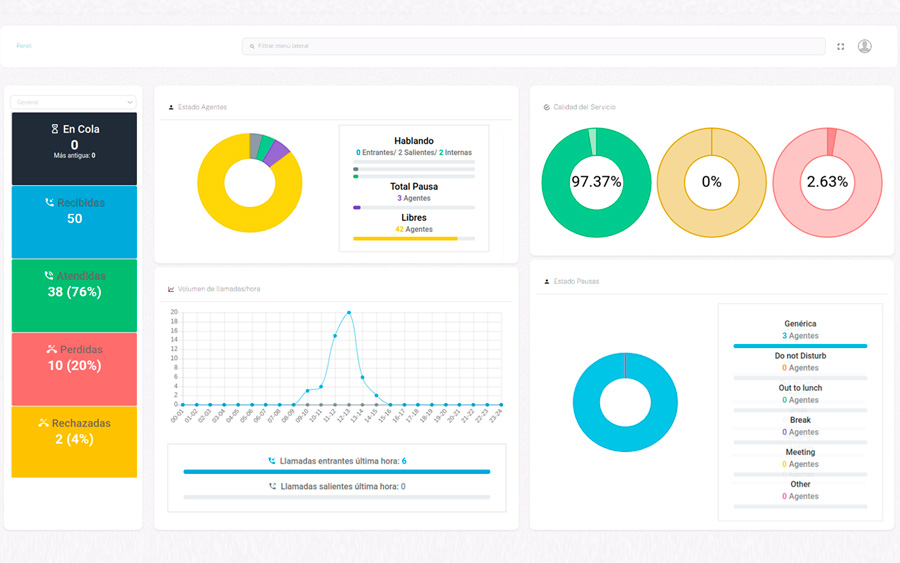
Task: Click the Do not Disturb pause label
Action: (x=800, y=356)
